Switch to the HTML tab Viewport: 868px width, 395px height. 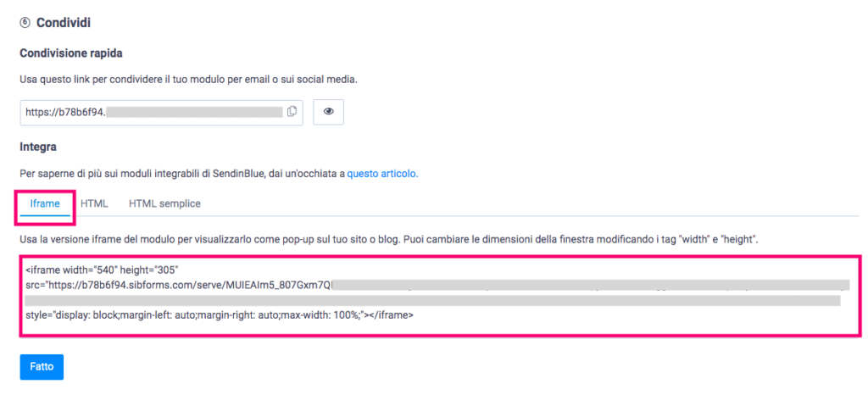coord(94,203)
